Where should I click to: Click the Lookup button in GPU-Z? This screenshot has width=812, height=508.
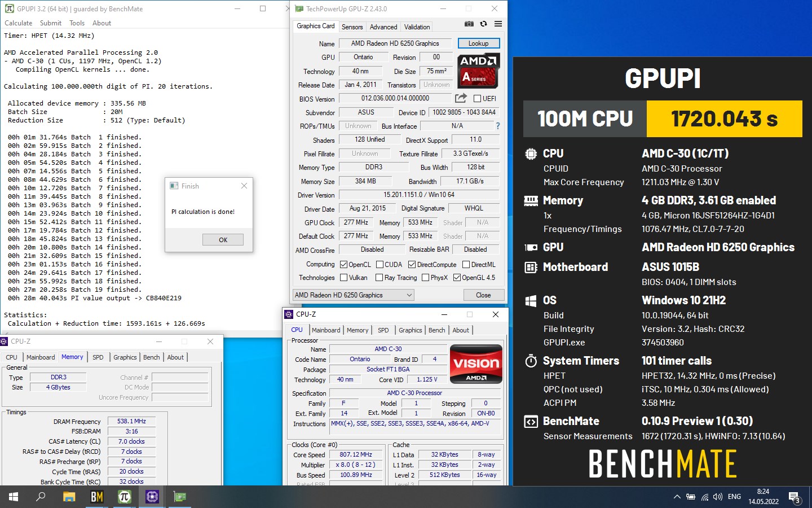click(478, 43)
